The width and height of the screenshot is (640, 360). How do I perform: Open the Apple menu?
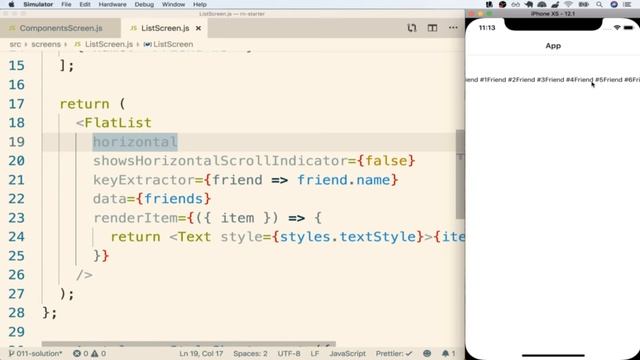pyautogui.click(x=11, y=4)
